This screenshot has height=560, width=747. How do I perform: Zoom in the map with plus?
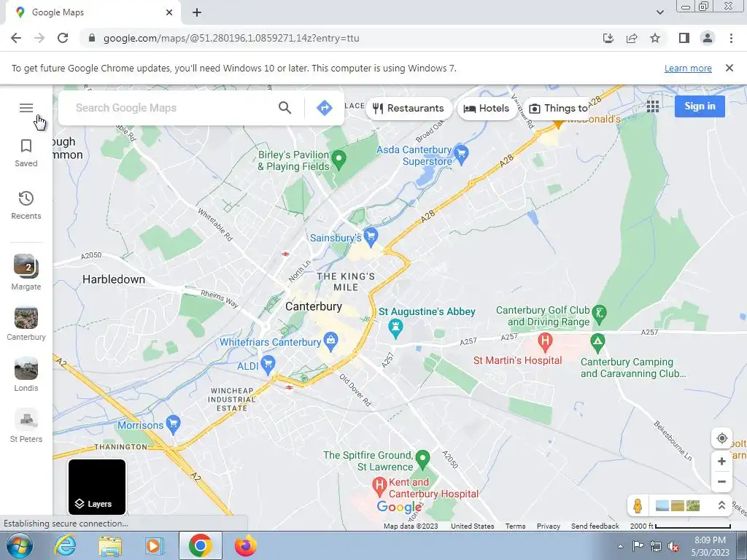pyautogui.click(x=721, y=462)
